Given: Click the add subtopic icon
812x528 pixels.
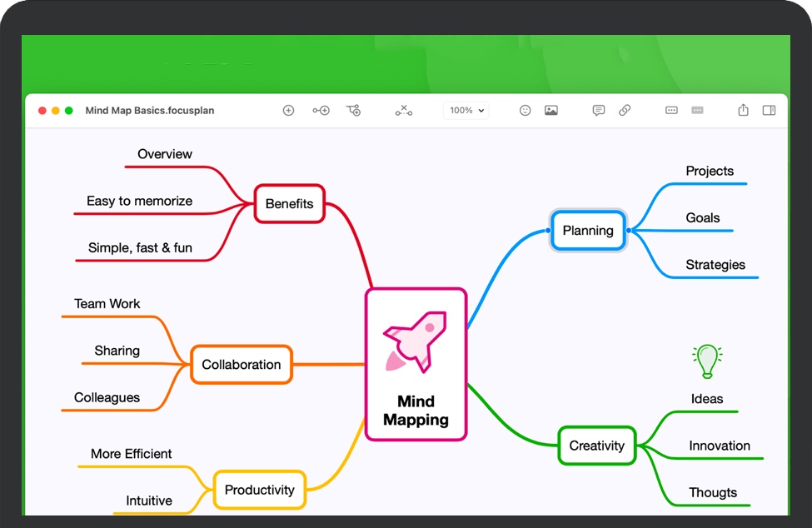Looking at the screenshot, I should pyautogui.click(x=353, y=110).
